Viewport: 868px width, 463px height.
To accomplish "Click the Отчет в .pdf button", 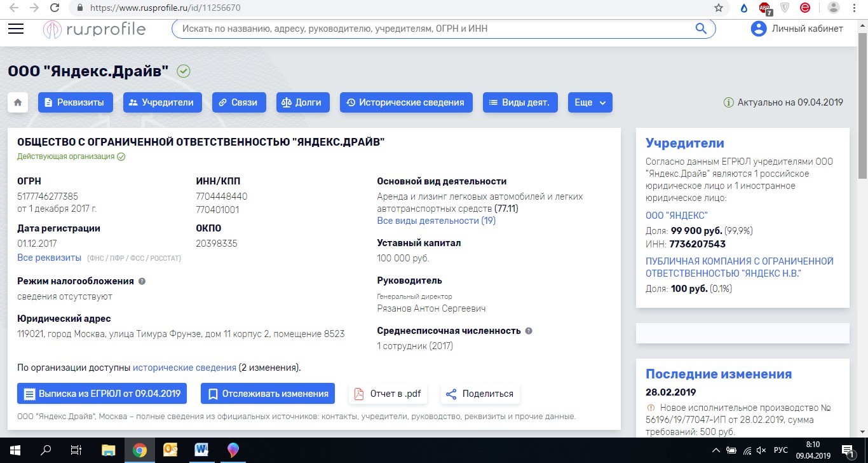I will [x=388, y=394].
